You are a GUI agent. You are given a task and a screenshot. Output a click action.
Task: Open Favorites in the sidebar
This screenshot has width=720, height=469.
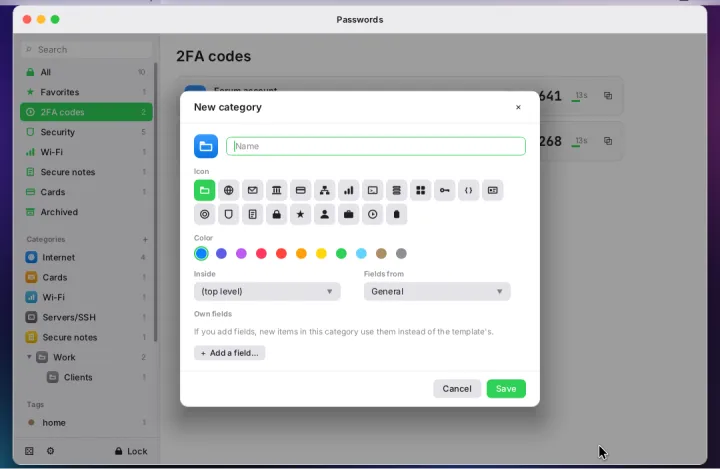pyautogui.click(x=86, y=92)
